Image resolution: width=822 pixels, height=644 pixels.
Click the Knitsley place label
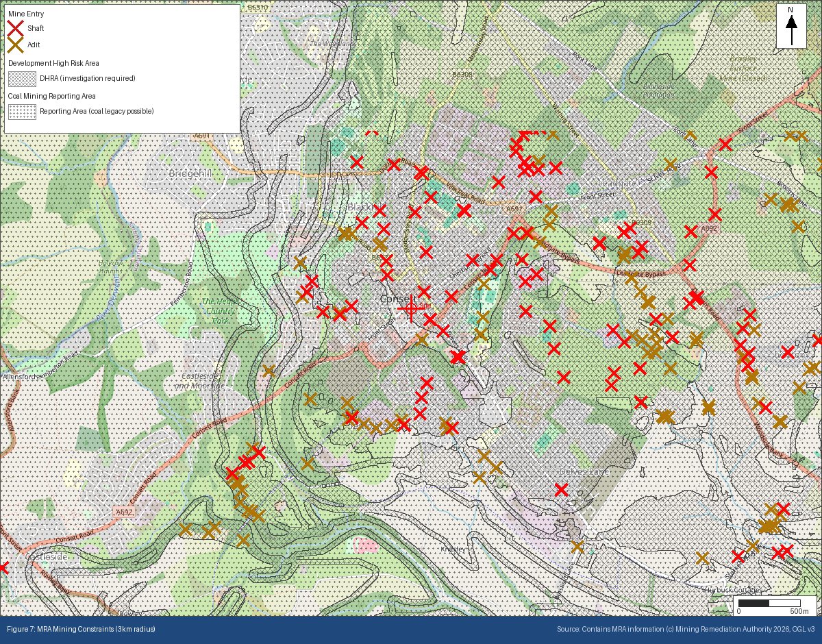(453, 549)
